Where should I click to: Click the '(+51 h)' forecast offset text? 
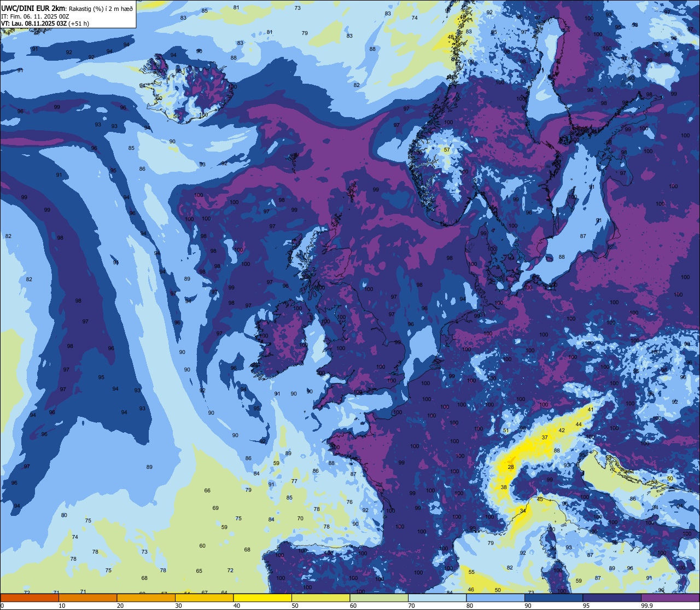coord(79,24)
